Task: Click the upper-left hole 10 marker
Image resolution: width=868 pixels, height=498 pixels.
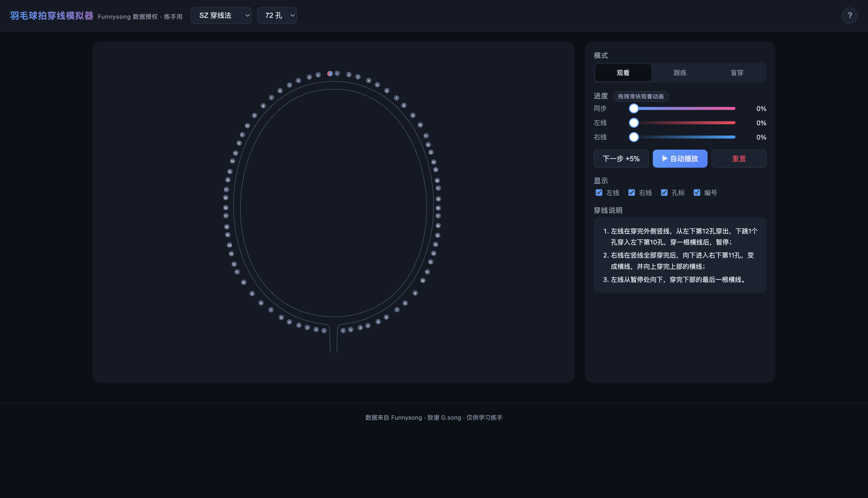Action: (x=247, y=126)
